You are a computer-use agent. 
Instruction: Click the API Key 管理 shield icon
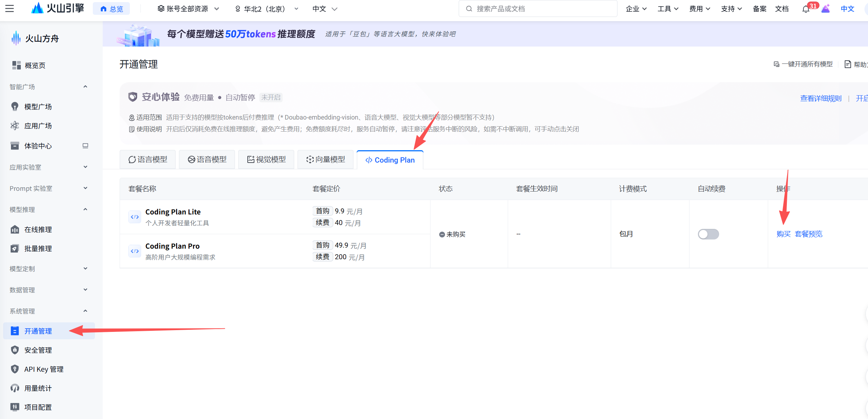[x=15, y=369]
